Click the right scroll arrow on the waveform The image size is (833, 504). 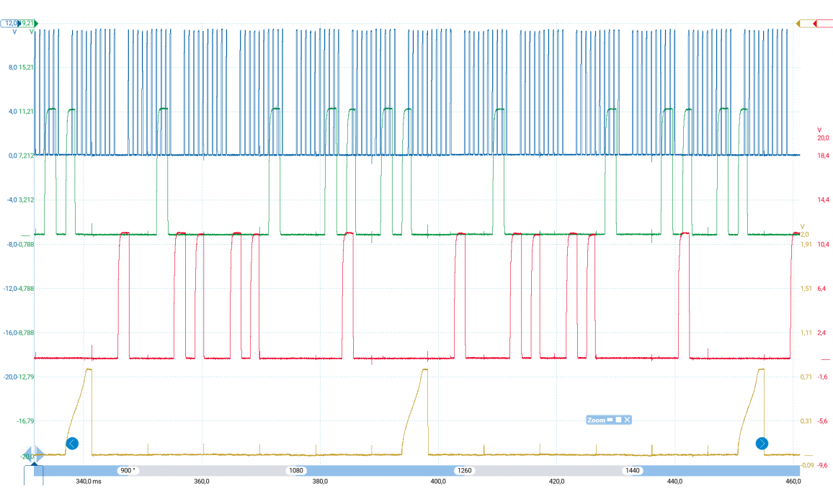(x=762, y=444)
